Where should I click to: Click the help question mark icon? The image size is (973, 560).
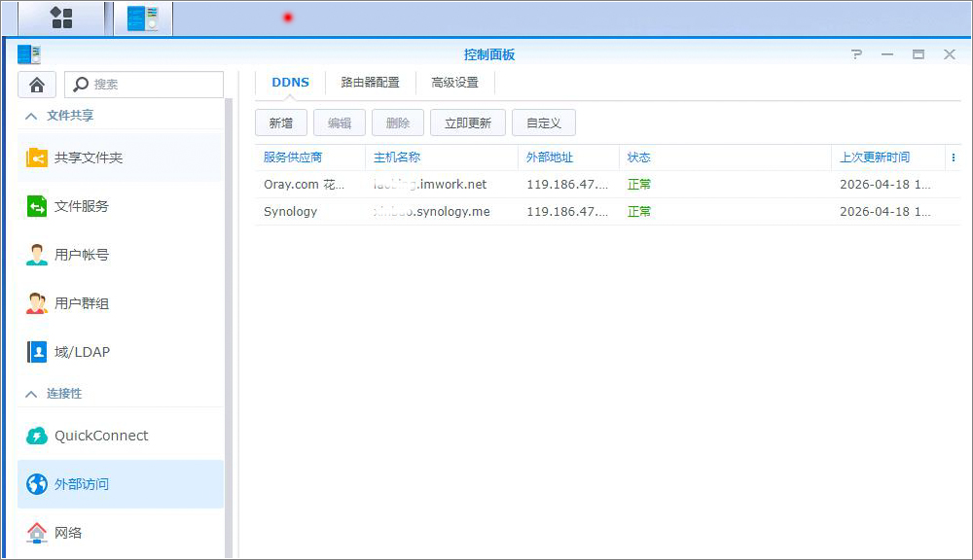856,54
